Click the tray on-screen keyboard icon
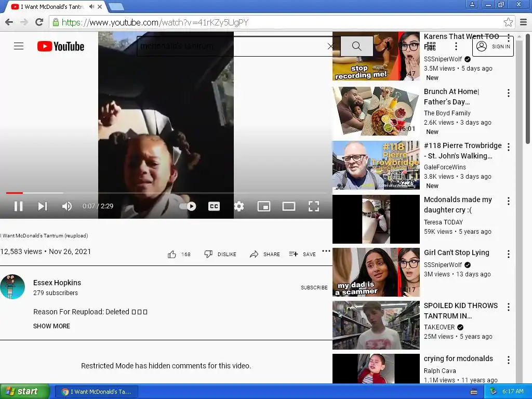532x399 pixels. point(474,392)
